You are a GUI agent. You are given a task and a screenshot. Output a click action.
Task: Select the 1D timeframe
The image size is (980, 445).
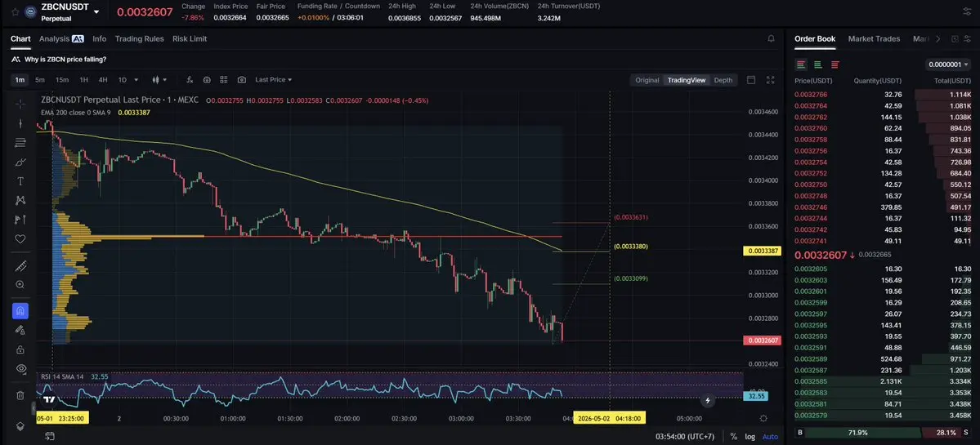pyautogui.click(x=123, y=80)
